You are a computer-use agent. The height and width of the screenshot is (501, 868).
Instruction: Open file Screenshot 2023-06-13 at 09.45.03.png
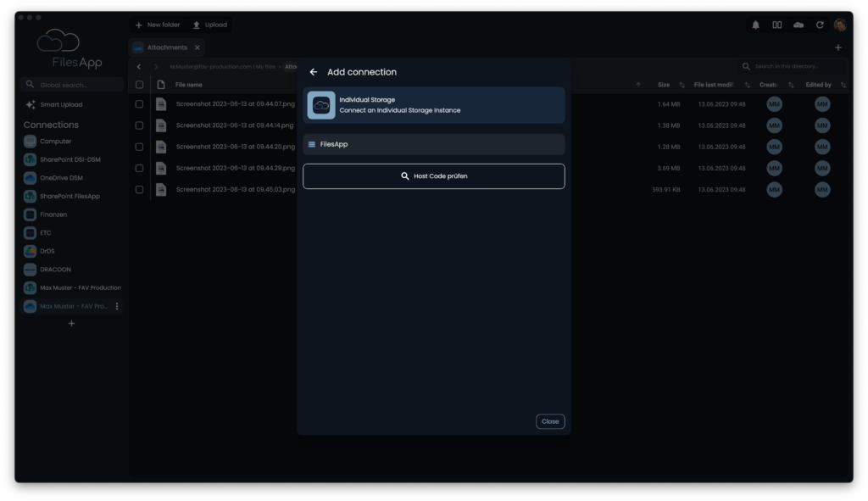coord(236,189)
